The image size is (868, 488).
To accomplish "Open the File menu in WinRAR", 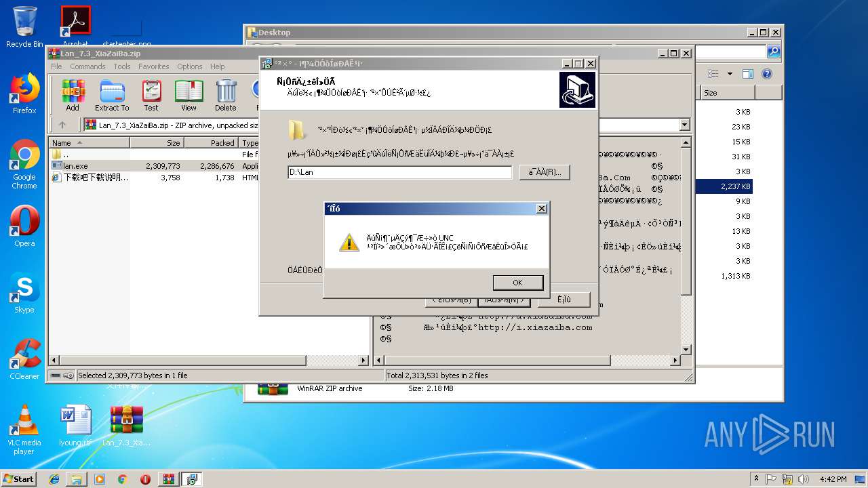I will 56,66.
